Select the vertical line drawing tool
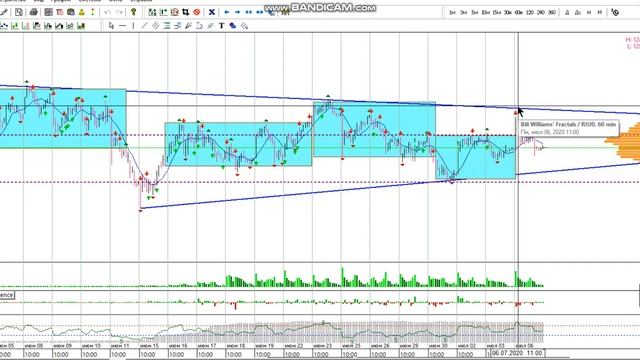 (x=133, y=26)
